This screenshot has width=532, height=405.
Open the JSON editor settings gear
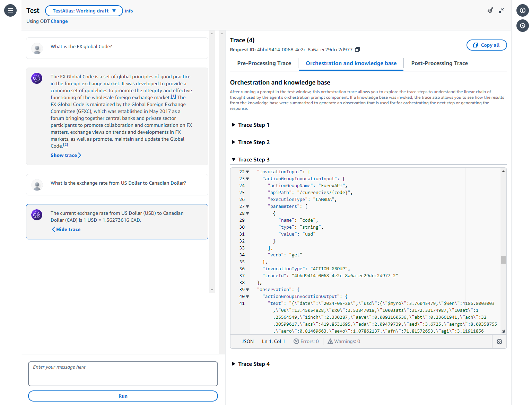[x=499, y=342]
